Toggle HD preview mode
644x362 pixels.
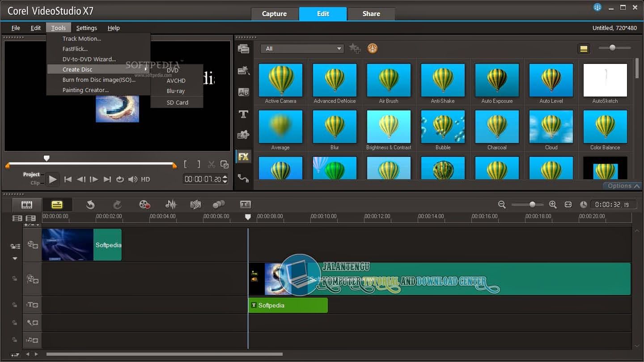pos(145,179)
